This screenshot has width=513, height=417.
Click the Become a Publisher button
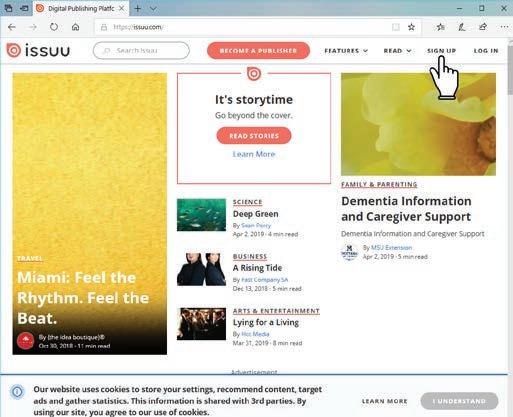258,51
